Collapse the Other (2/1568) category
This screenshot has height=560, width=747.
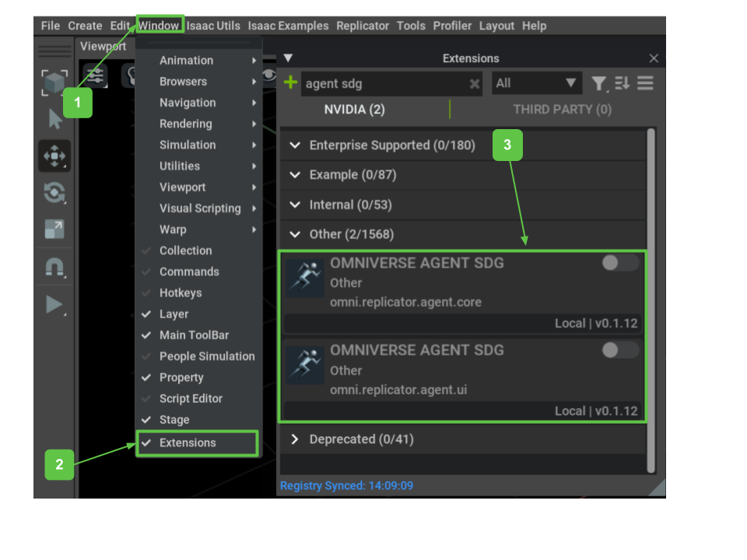point(295,234)
